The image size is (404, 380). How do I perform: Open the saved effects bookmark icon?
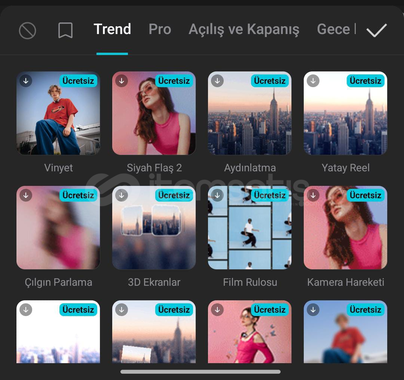[x=65, y=30]
